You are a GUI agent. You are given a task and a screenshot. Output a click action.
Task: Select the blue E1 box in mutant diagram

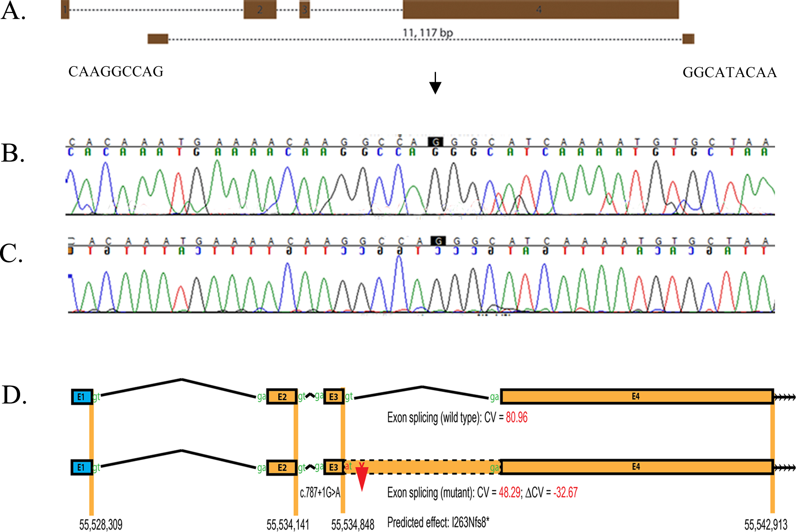[x=81, y=467]
